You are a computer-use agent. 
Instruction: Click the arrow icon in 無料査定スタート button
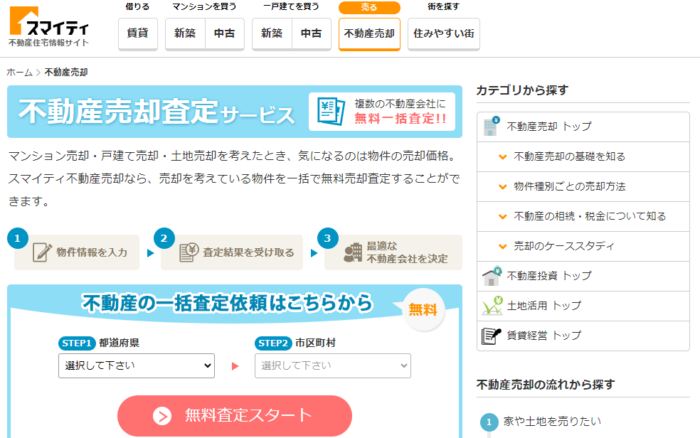pos(162,416)
